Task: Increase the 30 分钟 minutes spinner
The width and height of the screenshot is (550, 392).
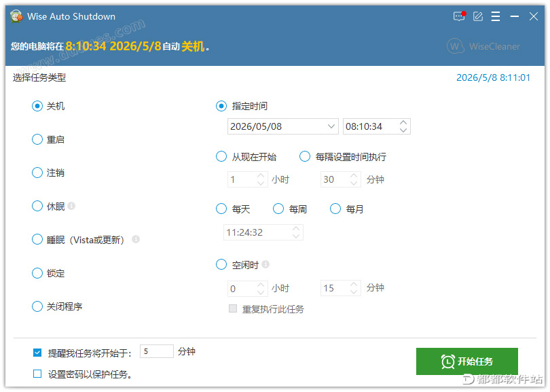Action: (354, 175)
